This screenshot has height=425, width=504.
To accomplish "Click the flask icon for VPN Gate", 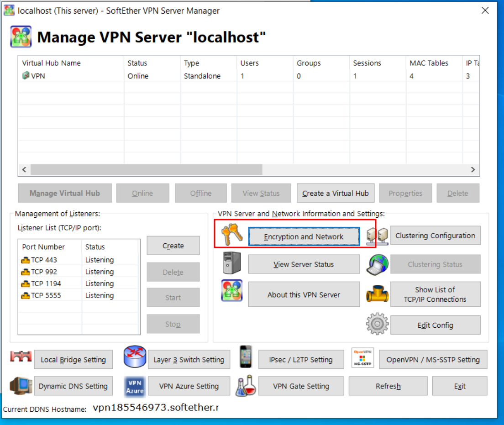I will tap(246, 386).
